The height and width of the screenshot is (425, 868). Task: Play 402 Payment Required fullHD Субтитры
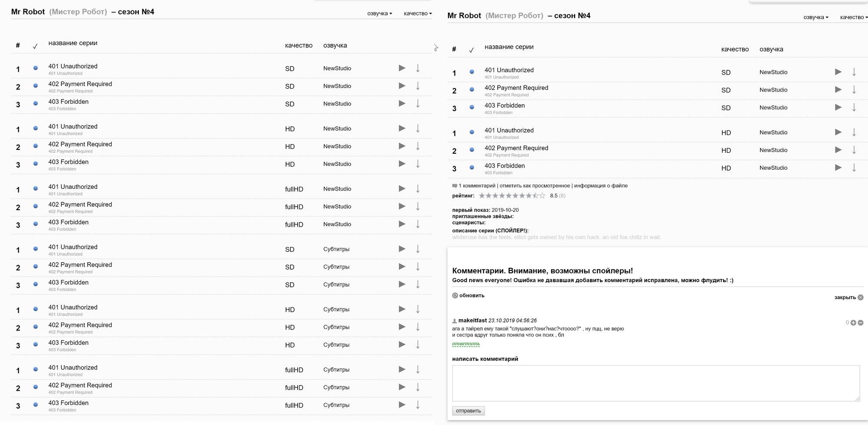click(x=402, y=387)
